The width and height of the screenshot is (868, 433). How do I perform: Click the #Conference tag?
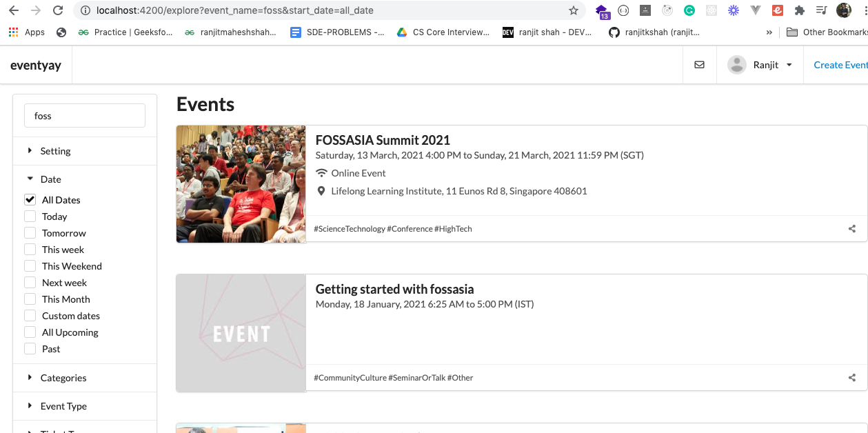coord(410,229)
